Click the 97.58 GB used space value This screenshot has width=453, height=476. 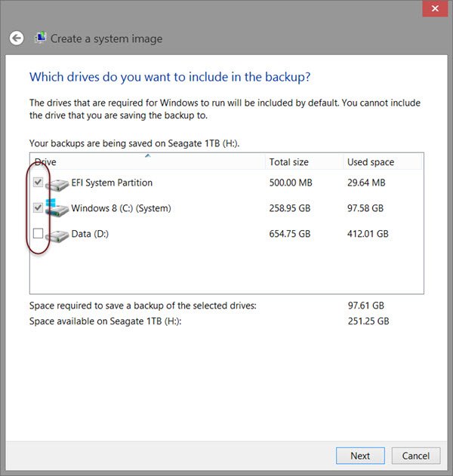pos(365,208)
